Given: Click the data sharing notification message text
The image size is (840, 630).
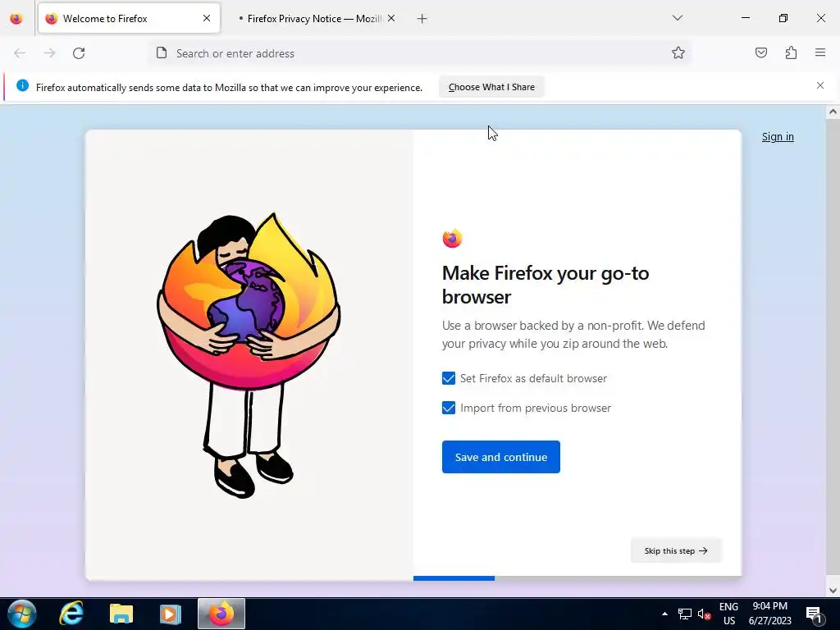Looking at the screenshot, I should tap(230, 87).
